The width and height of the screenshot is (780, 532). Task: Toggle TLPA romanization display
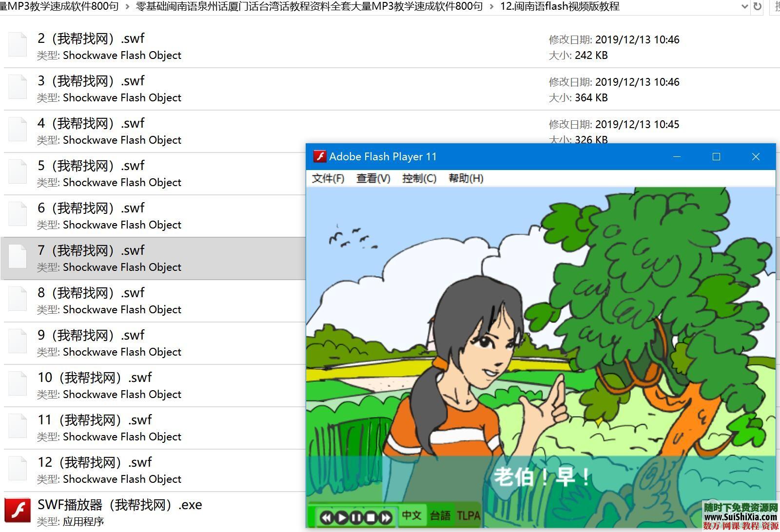pyautogui.click(x=468, y=515)
